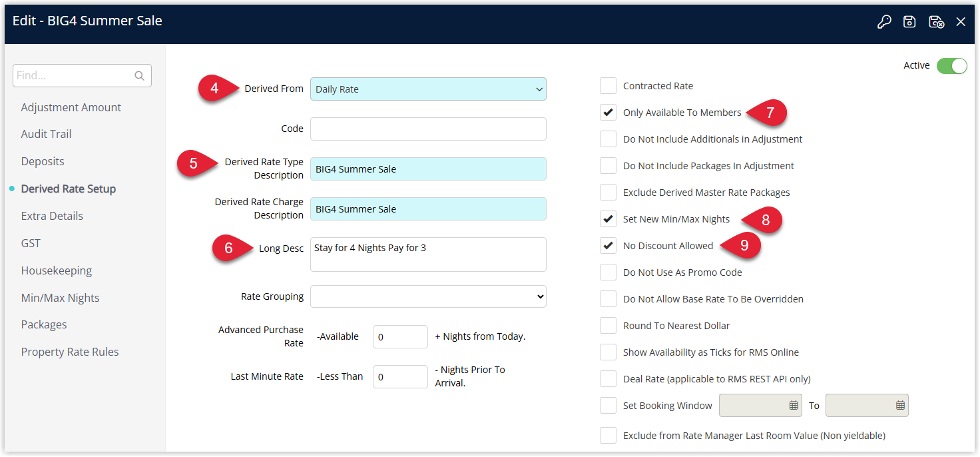Open the Extra Details section
This screenshot has width=980, height=457.
coord(52,216)
